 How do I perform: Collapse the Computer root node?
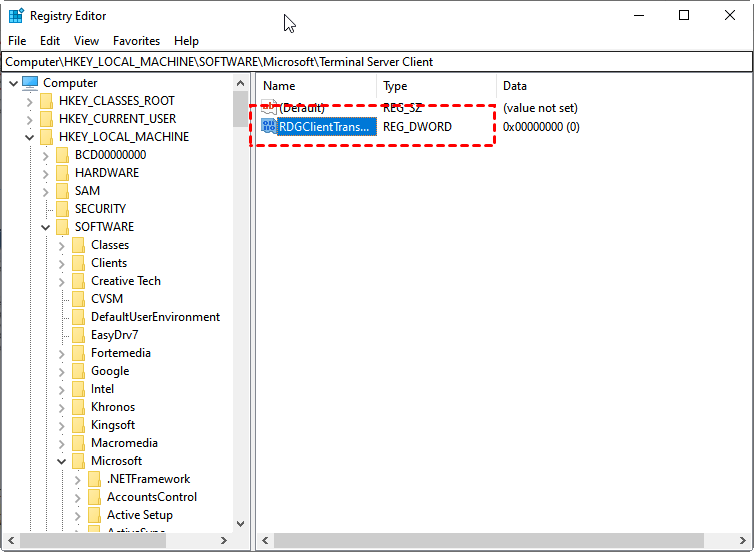pyautogui.click(x=13, y=83)
